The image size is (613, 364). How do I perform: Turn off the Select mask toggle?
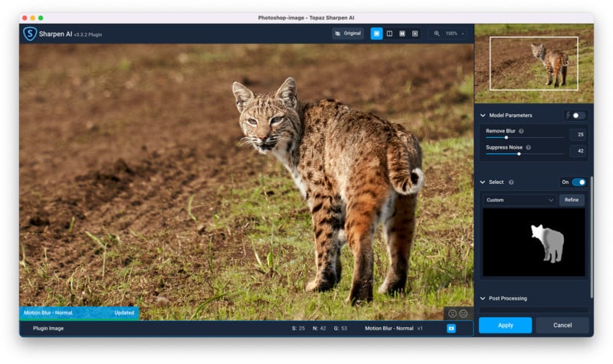pyautogui.click(x=579, y=182)
